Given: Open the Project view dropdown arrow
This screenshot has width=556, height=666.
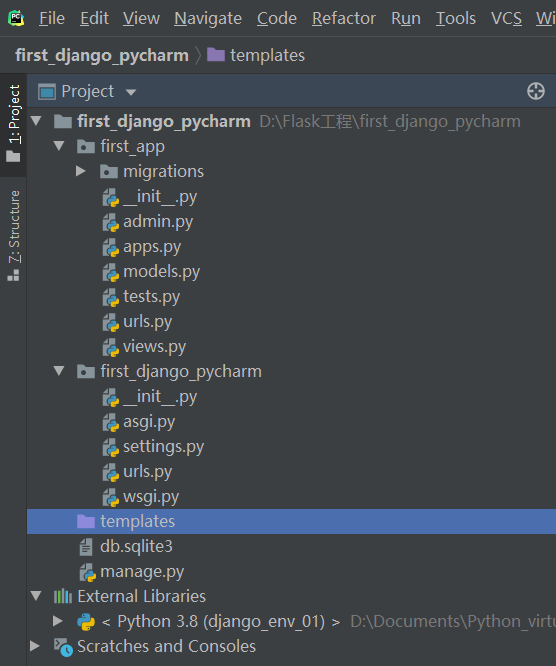Looking at the screenshot, I should [x=131, y=92].
